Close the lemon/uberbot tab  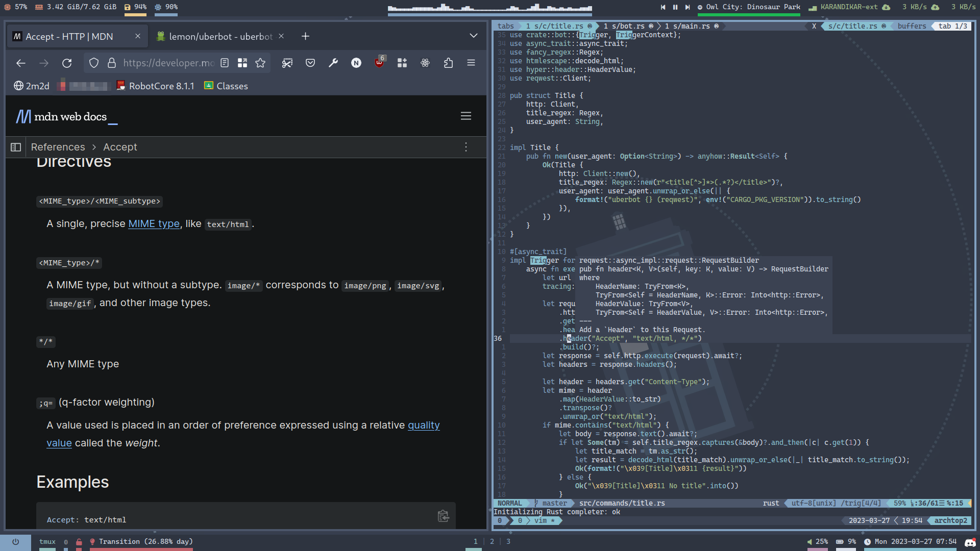point(281,36)
